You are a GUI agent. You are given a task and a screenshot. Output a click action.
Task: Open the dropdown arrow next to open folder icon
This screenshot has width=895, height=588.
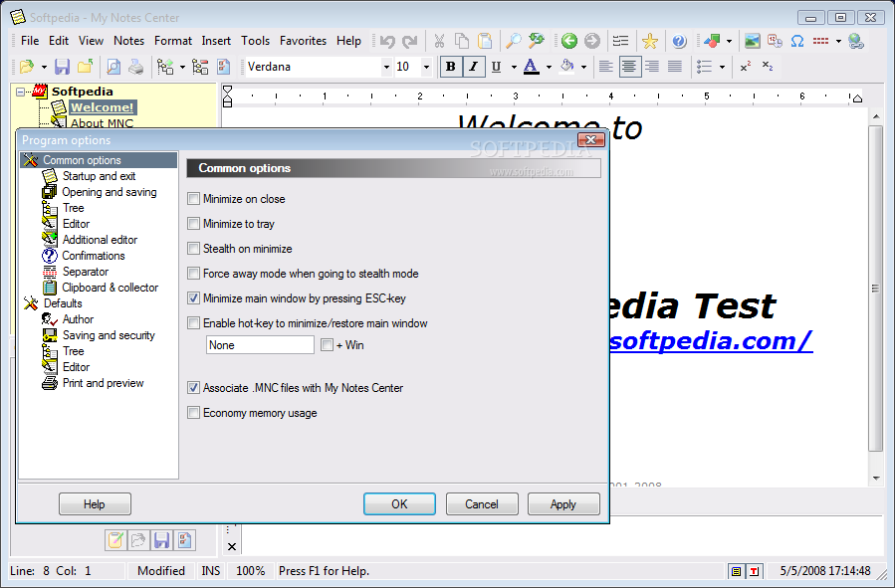44,68
